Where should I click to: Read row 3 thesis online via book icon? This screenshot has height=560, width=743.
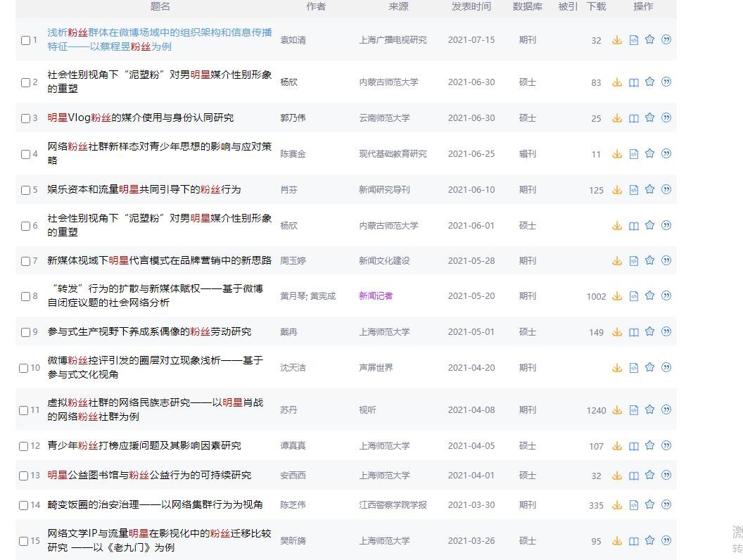pyautogui.click(x=633, y=118)
